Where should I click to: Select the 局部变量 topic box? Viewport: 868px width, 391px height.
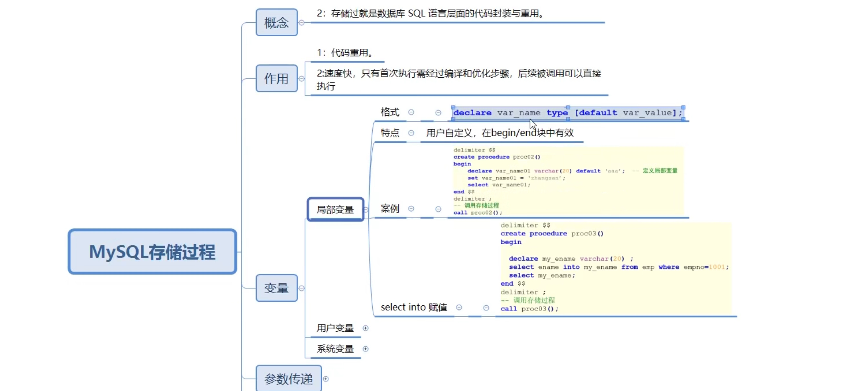pos(335,209)
